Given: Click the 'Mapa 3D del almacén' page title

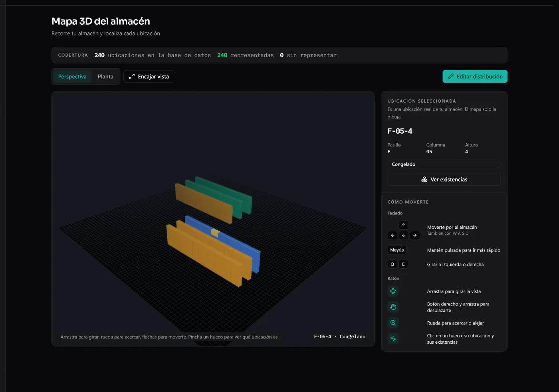Looking at the screenshot, I should [x=101, y=21].
